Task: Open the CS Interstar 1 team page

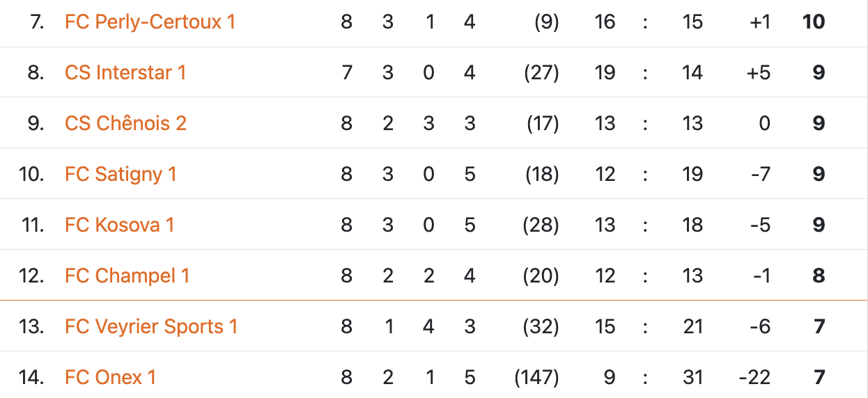Action: (125, 73)
